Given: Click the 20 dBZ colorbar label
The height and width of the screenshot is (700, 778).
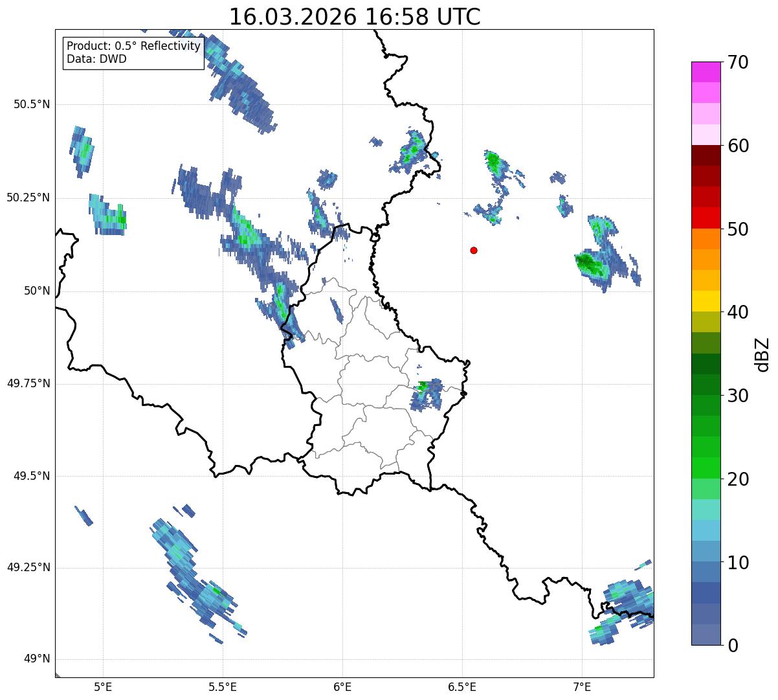Looking at the screenshot, I should [x=739, y=479].
